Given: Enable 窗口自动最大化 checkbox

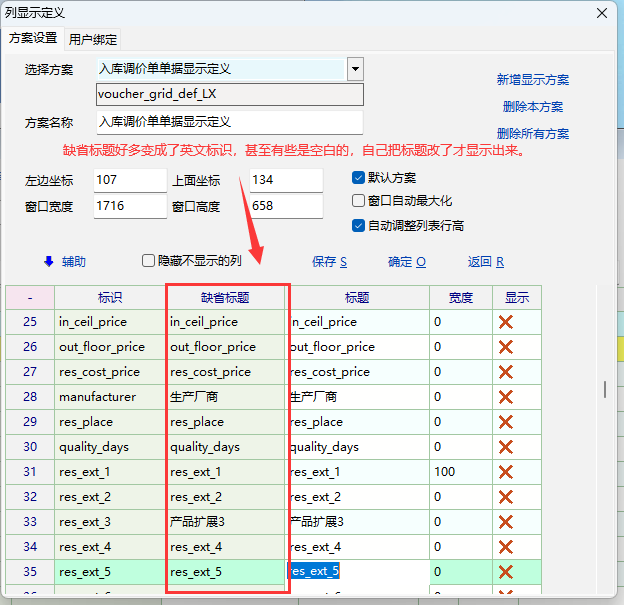Looking at the screenshot, I should (x=359, y=201).
